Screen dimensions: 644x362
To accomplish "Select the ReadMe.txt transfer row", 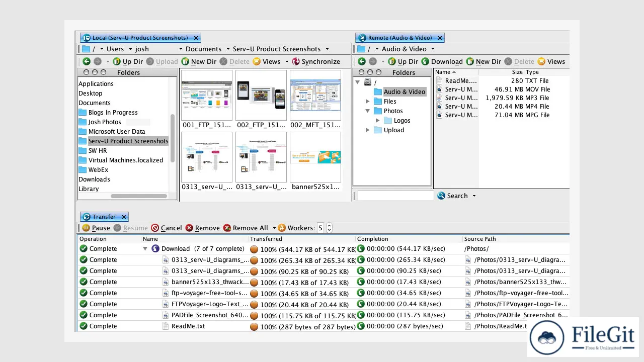I will 323,326.
